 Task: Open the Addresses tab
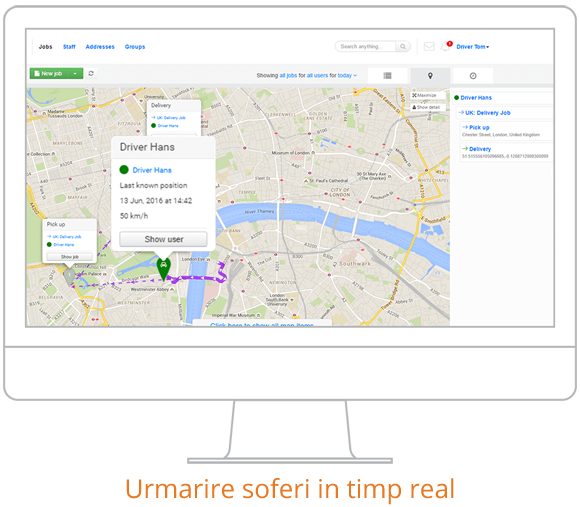[x=100, y=47]
